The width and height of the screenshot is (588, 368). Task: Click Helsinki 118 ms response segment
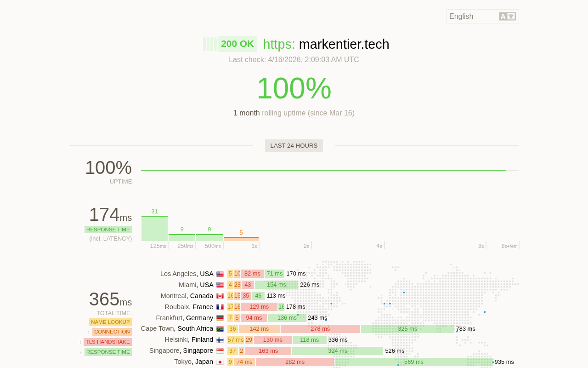tap(310, 340)
